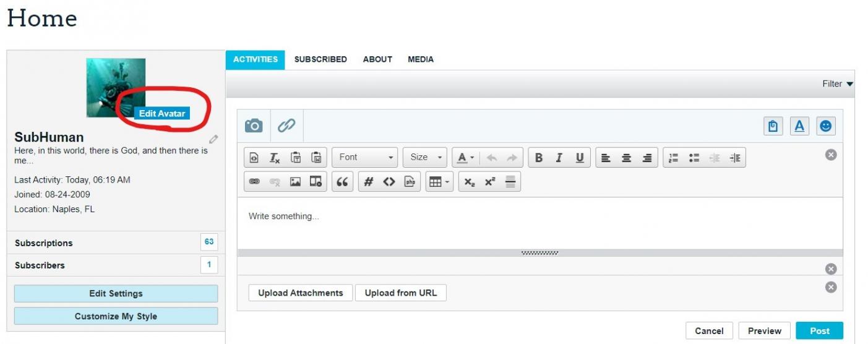The height and width of the screenshot is (344, 868).
Task: Open the text color picker
Action: coord(465,158)
